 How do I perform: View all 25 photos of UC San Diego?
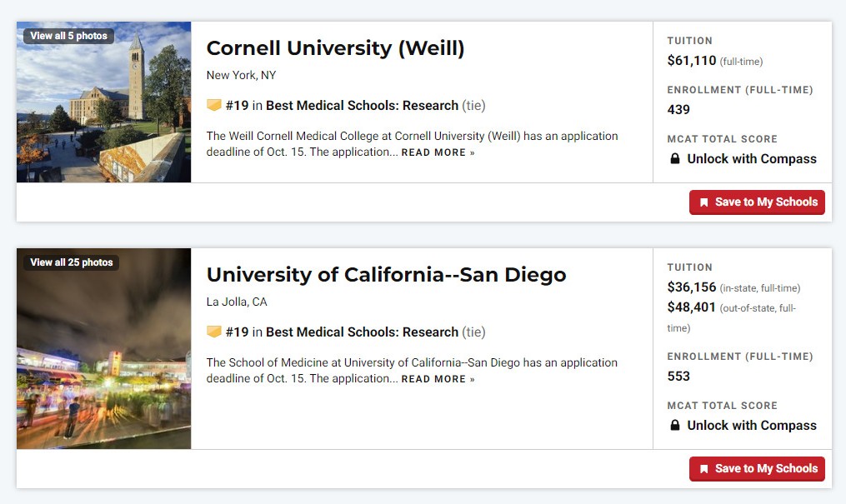click(71, 262)
